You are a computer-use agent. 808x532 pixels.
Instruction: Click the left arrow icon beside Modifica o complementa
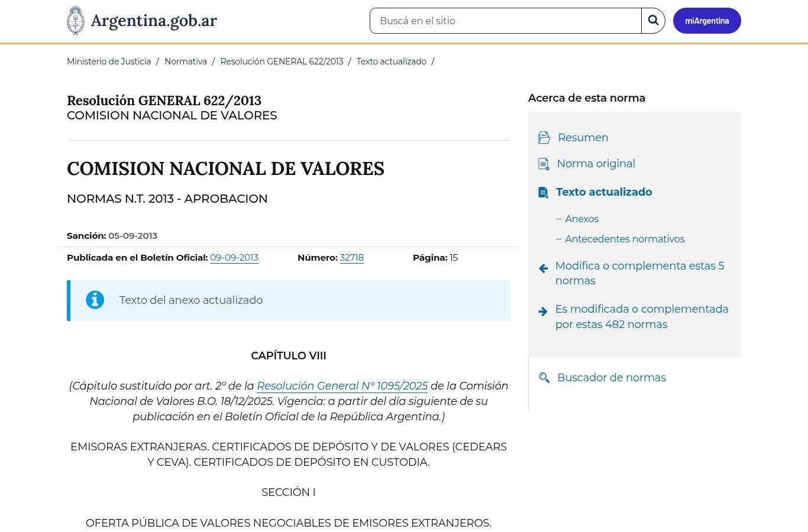544,268
